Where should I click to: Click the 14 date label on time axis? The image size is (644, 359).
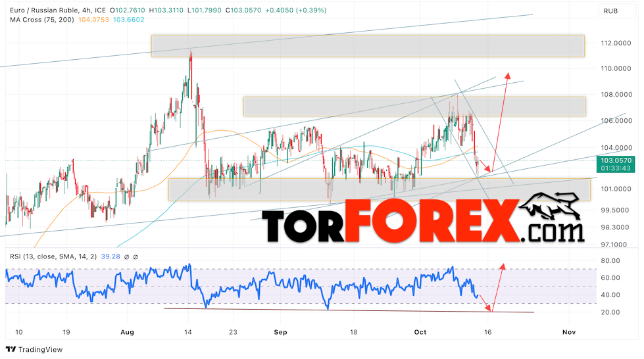tap(187, 332)
